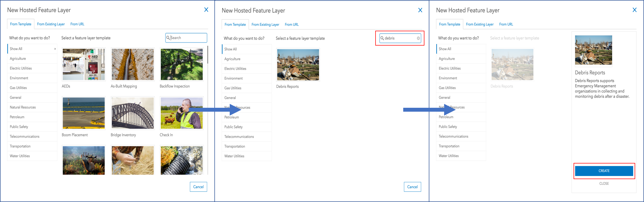Select the AEDs template thumbnail
This screenshot has height=202, width=644.
point(84,64)
